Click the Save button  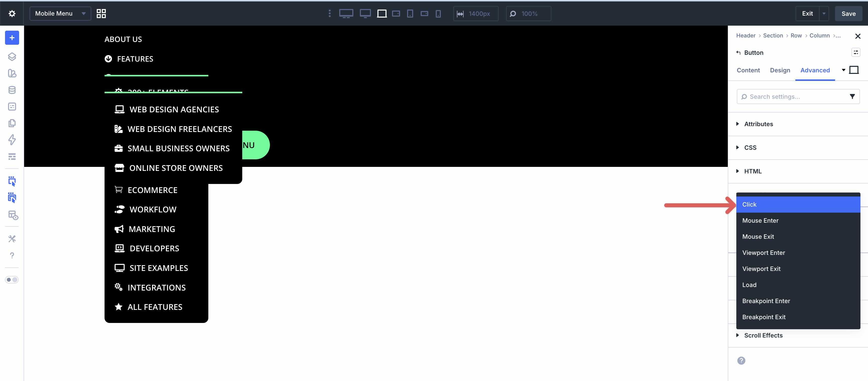pos(848,14)
